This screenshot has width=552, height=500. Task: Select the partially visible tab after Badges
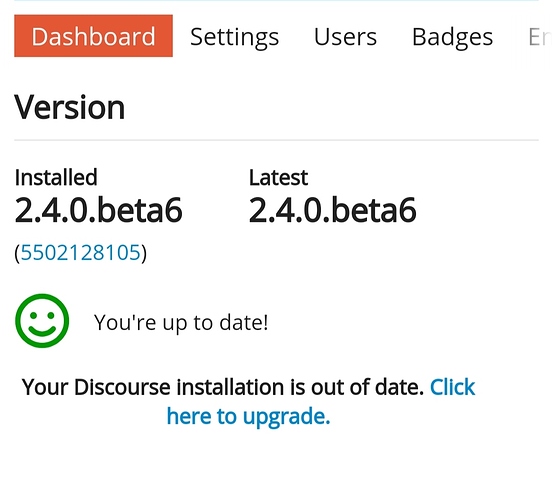point(539,37)
